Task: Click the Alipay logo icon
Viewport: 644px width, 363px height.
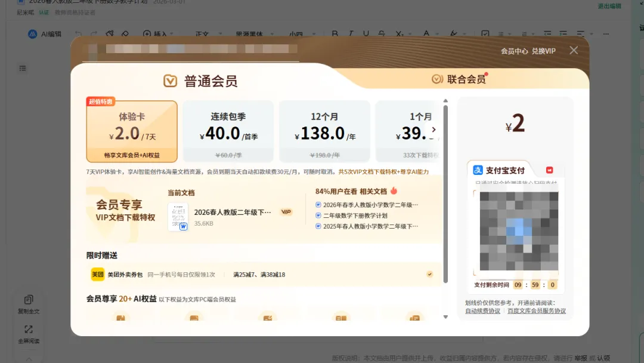Action: (478, 170)
